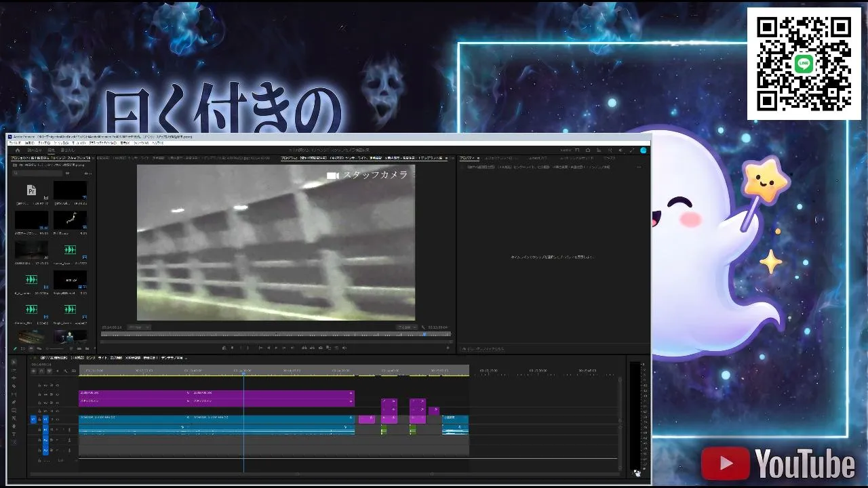Select the Pr project file thumbnail
Image resolution: width=868 pixels, height=488 pixels.
pos(31,190)
